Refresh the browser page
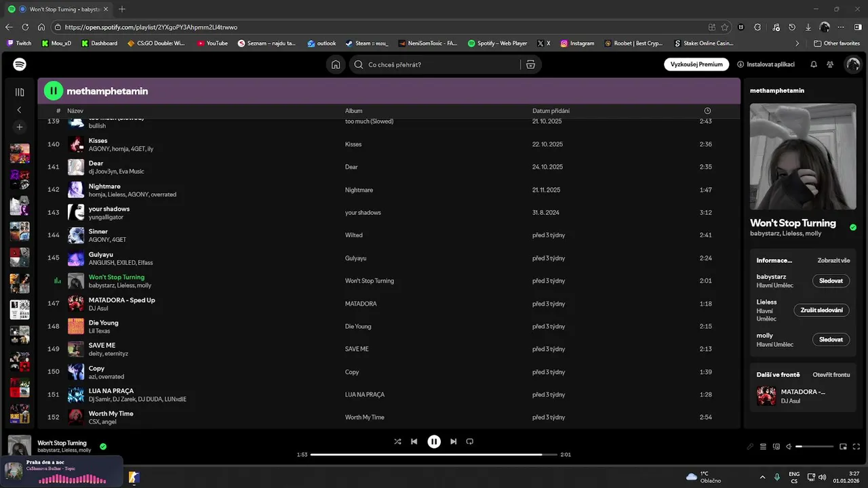The width and height of the screenshot is (868, 488). pyautogui.click(x=25, y=27)
